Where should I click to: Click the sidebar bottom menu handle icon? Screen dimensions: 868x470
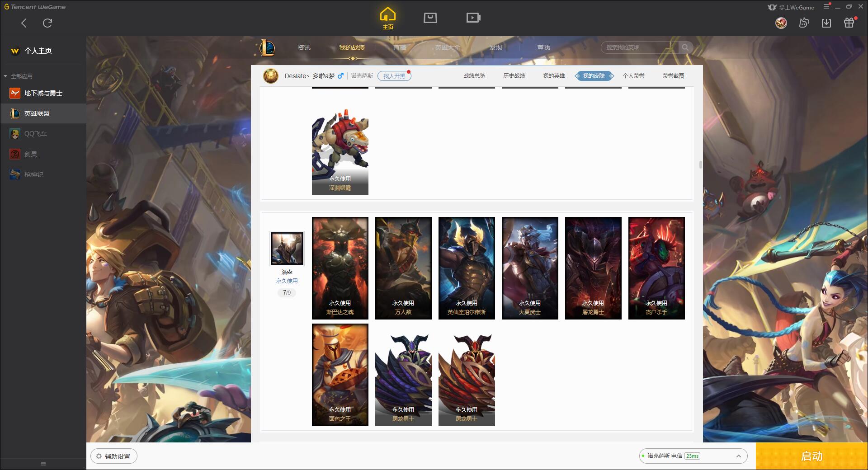tap(43, 464)
